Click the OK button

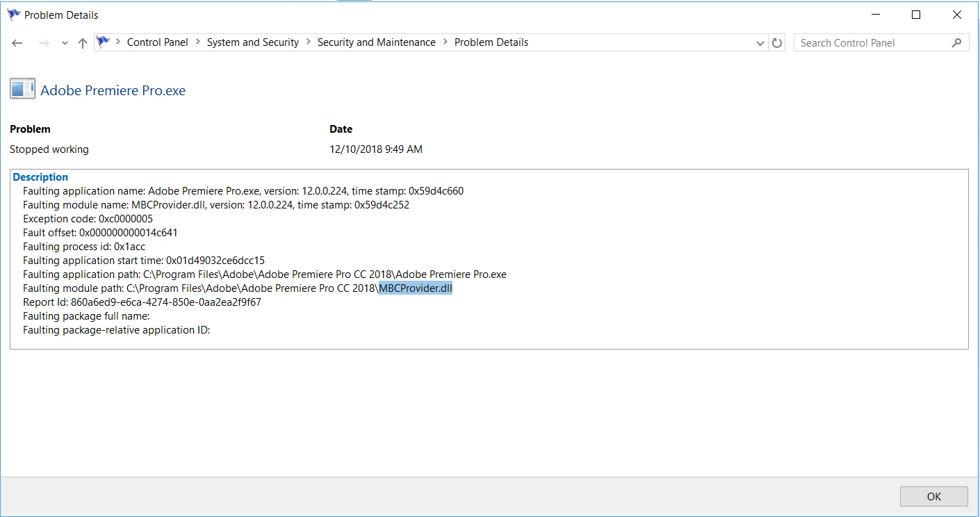(934, 496)
